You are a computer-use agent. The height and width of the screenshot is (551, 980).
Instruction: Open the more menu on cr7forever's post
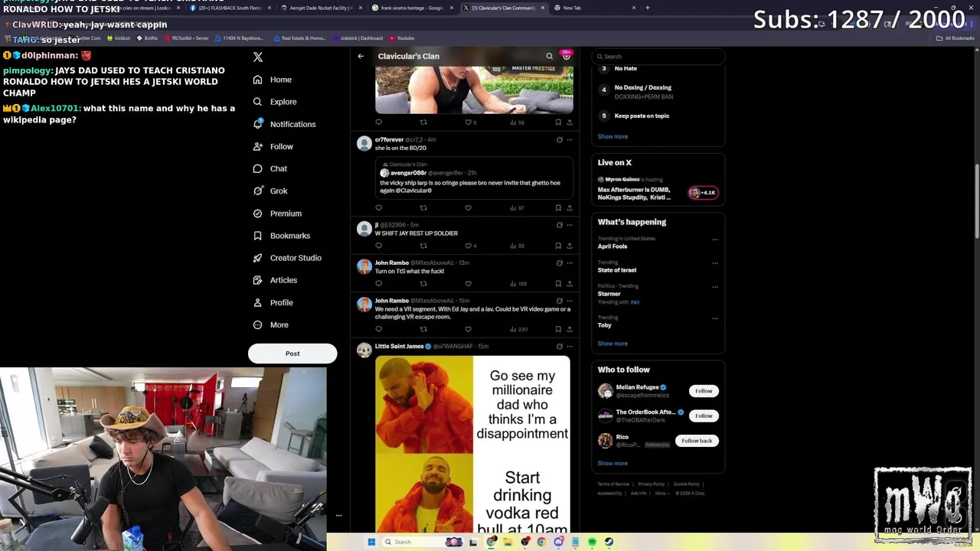click(569, 140)
